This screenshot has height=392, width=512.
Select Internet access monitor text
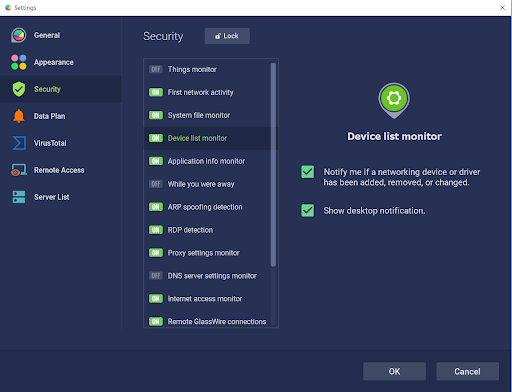click(205, 299)
